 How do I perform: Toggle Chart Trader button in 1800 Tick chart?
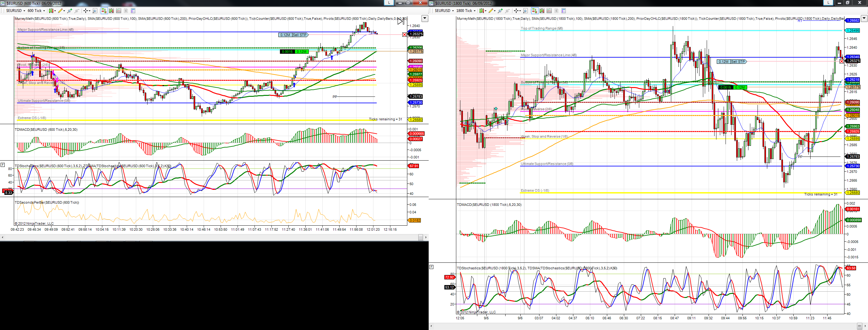click(535, 11)
